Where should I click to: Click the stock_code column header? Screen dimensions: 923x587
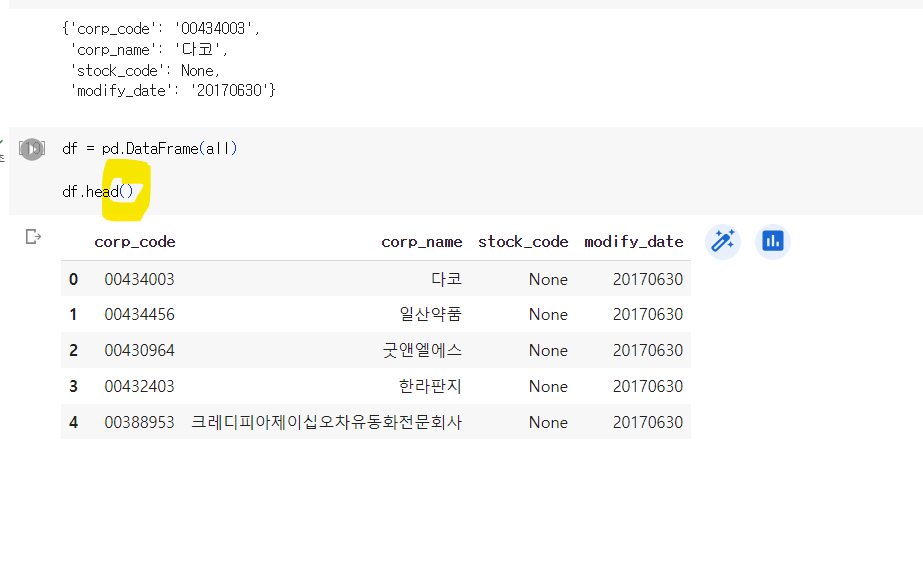click(523, 242)
